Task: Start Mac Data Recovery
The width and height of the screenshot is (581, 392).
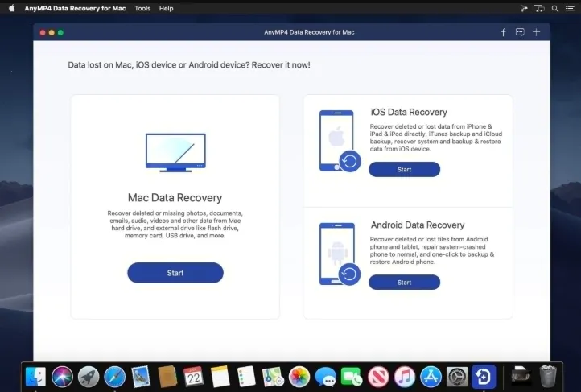Action: tap(175, 273)
